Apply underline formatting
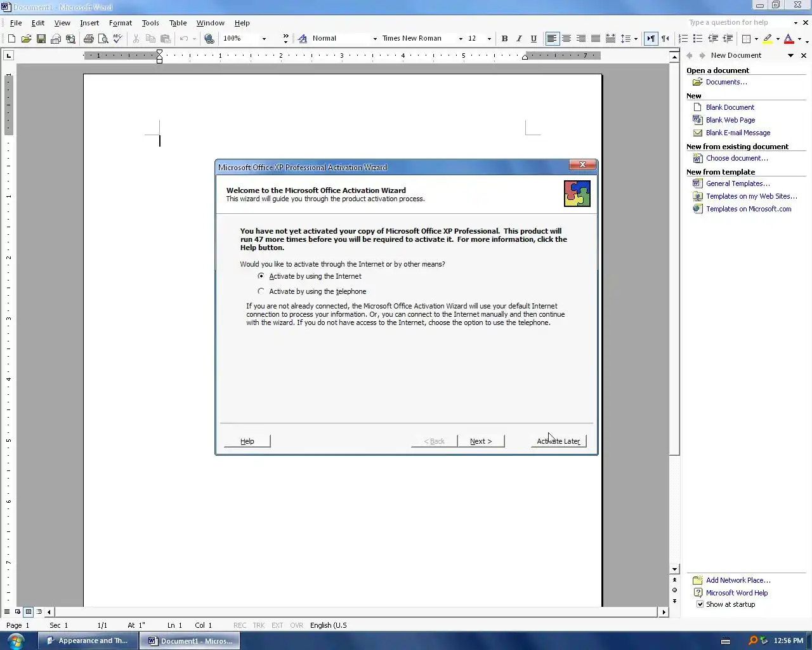Screen dimensions: 812x650 click(534, 39)
